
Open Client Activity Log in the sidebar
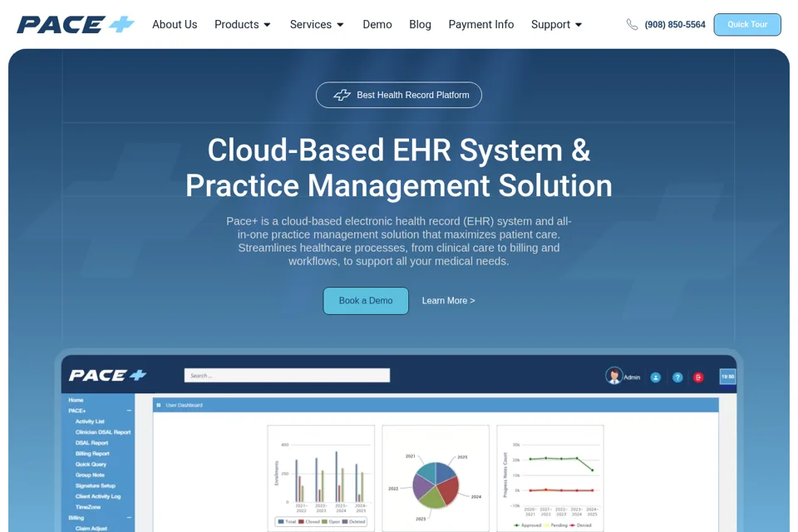click(x=98, y=496)
